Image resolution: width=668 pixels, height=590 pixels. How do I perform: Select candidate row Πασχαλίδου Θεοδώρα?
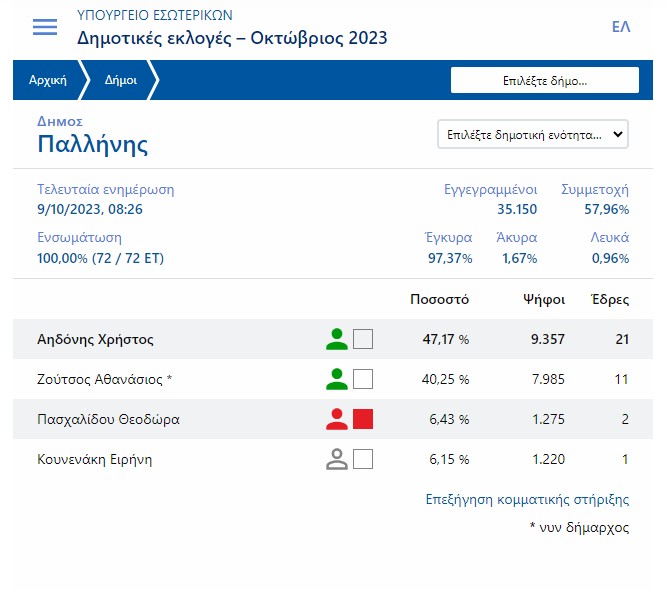(x=333, y=419)
